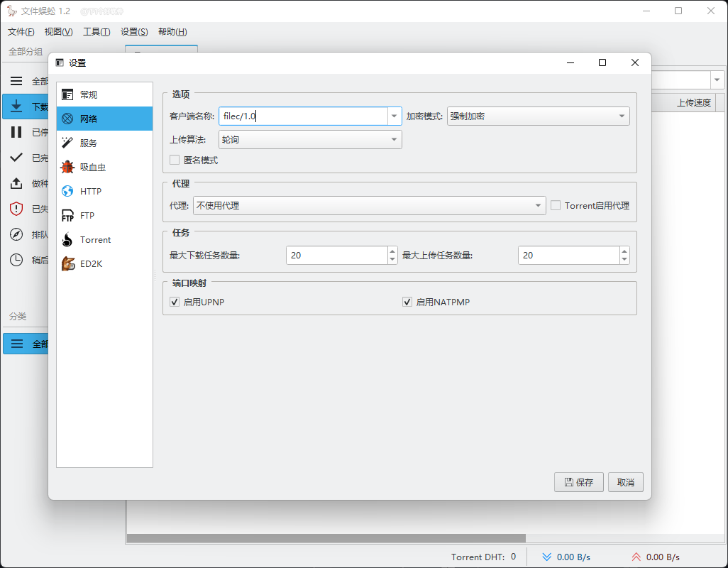Enable the 匿名模式 checkbox
Viewport: 728px width, 568px height.
click(x=175, y=160)
